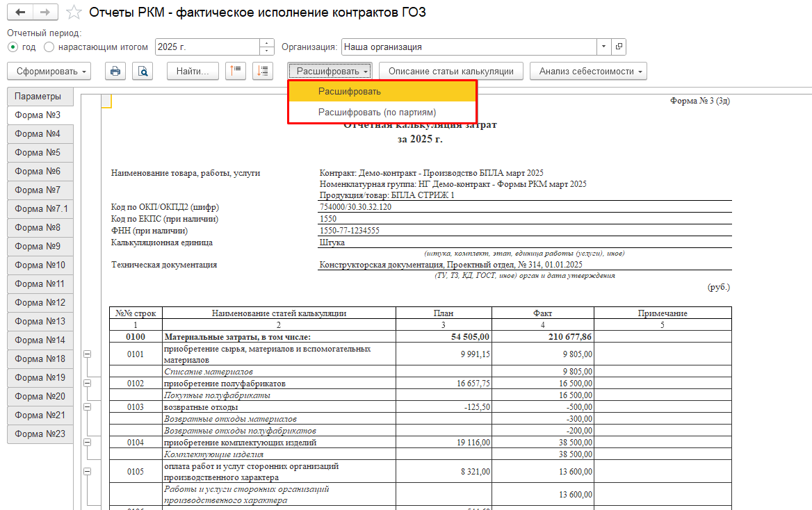Go forward with the right arrow button
The width and height of the screenshot is (812, 510).
(x=46, y=13)
